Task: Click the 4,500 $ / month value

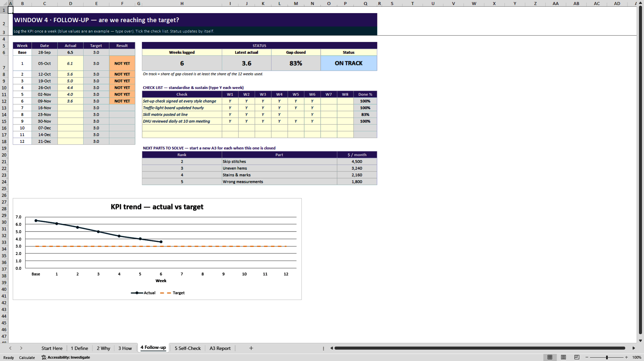Action: [357, 161]
